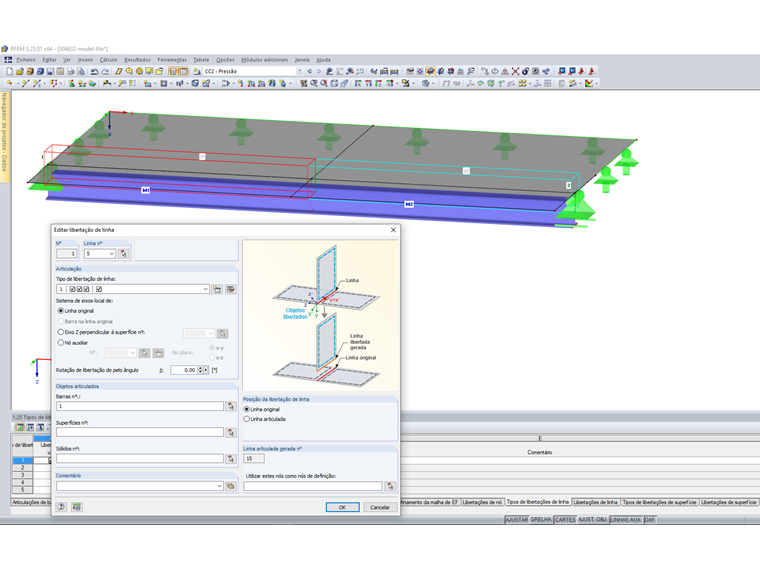Viewport: 760px width, 570px height.
Task: Click member label M2 in model view
Action: [x=409, y=204]
